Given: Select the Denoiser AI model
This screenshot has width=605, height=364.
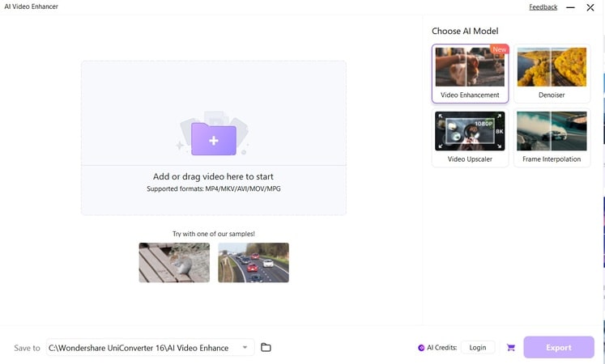Looking at the screenshot, I should coord(552,74).
